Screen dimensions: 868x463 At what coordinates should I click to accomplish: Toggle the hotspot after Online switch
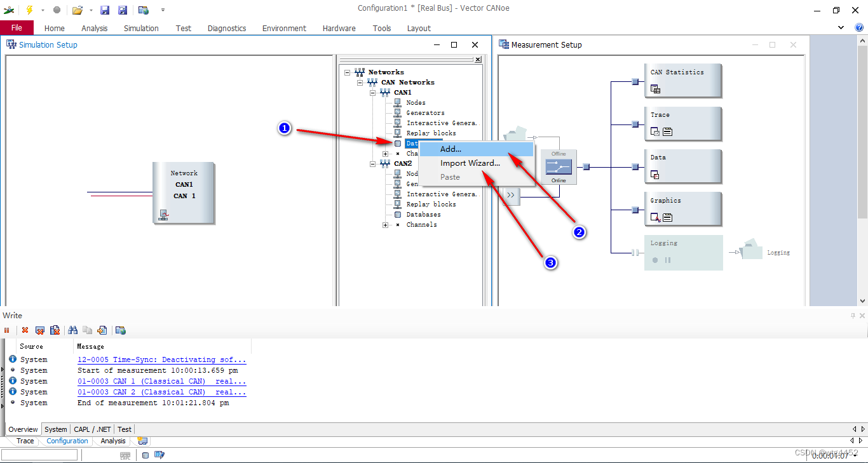pyautogui.click(x=587, y=167)
